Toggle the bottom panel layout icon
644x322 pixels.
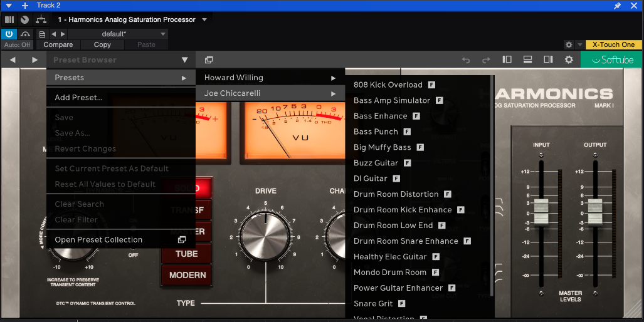click(528, 60)
